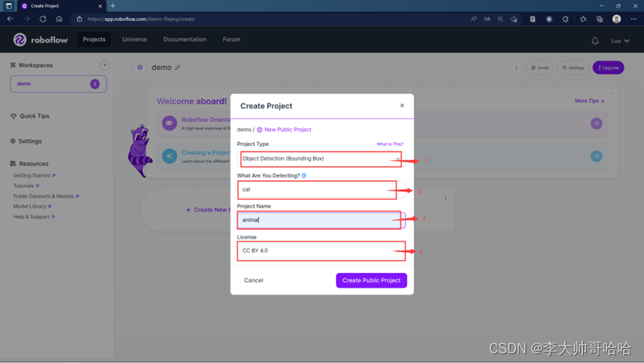This screenshot has height=363, width=644.
Task: Open browser settings and more menu
Action: [634, 19]
